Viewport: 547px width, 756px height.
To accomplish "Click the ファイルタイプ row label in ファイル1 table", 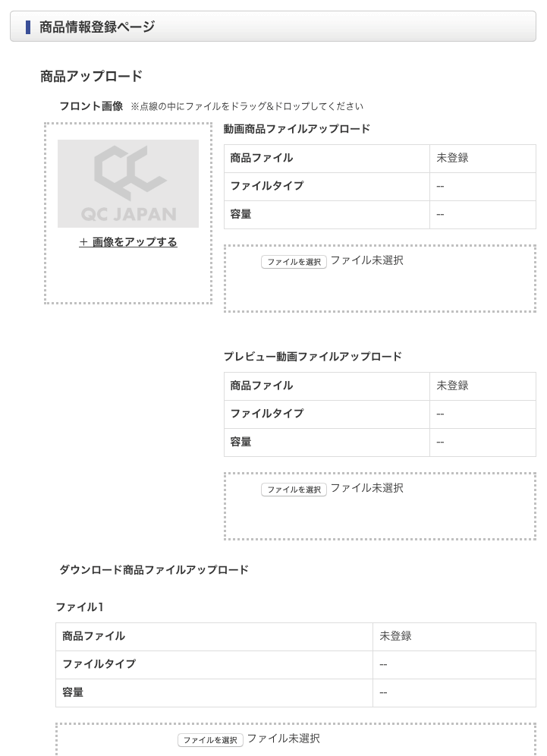I will pos(99,664).
